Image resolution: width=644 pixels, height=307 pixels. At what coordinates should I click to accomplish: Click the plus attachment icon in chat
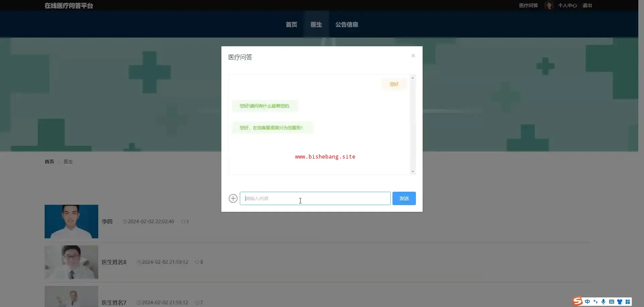(x=233, y=198)
